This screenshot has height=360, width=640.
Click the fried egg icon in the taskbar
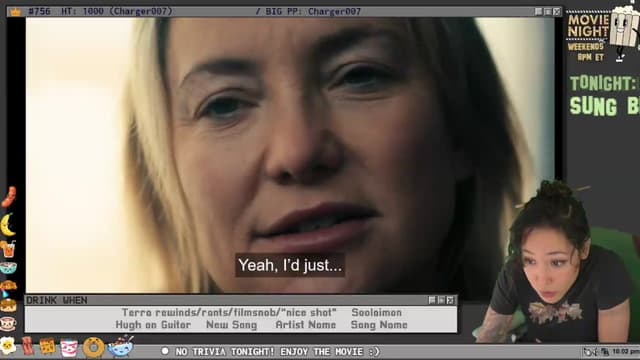pos(8,346)
